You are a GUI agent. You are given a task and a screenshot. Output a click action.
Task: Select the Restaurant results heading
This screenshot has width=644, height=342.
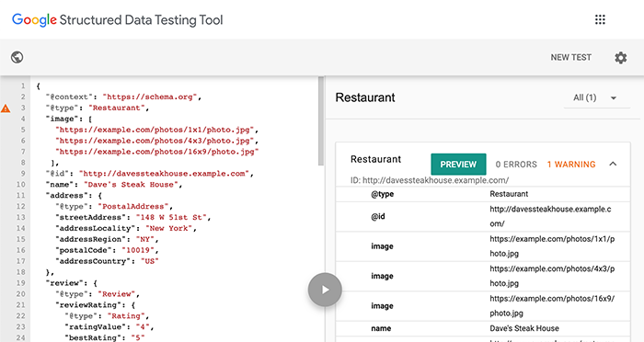pyautogui.click(x=365, y=97)
